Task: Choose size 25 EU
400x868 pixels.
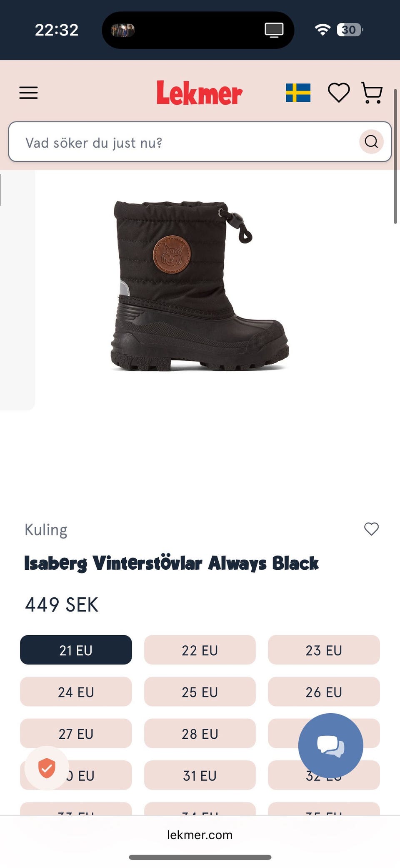Action: [x=200, y=692]
